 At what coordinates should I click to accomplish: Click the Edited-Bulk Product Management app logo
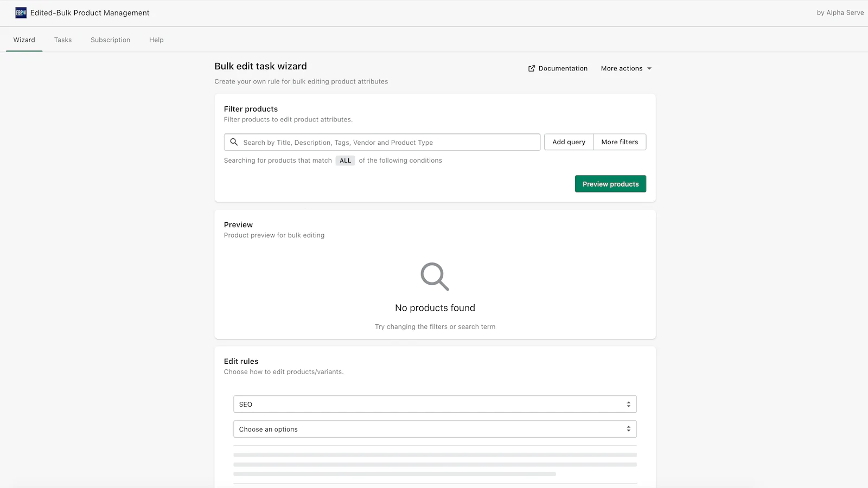pos(21,13)
